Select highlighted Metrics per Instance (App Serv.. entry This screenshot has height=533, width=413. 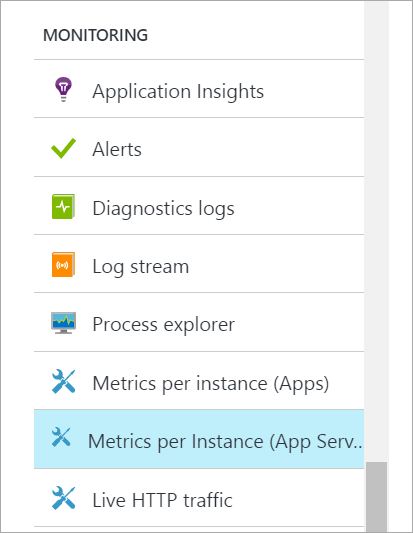click(x=199, y=439)
